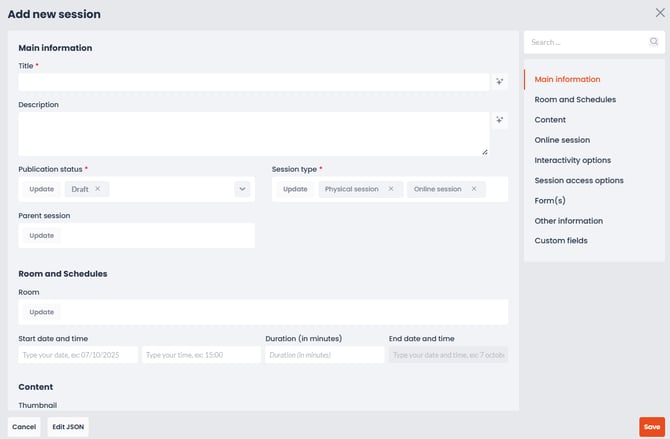Expand the Publication status dropdown
Image resolution: width=670 pixels, height=439 pixels.
pos(242,189)
